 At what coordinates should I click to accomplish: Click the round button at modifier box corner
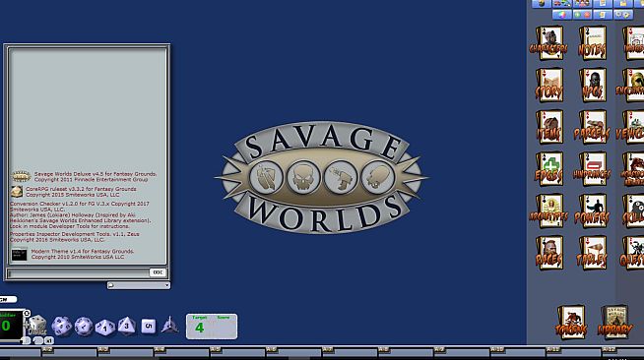pyautogui.click(x=27, y=314)
